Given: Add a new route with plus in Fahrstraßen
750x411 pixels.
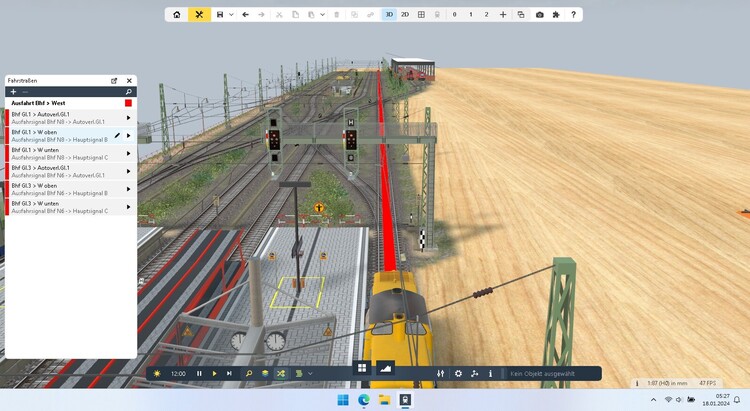Looking at the screenshot, I should click(x=13, y=92).
